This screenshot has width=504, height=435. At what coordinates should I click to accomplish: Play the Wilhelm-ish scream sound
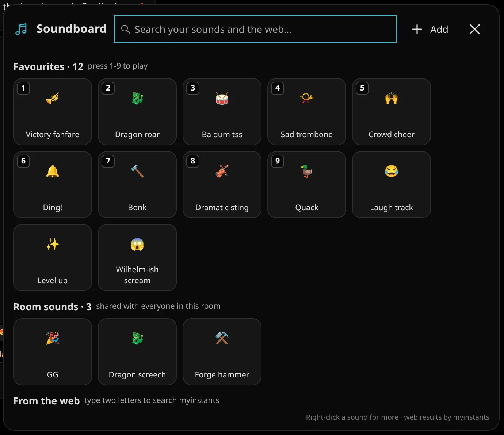pyautogui.click(x=137, y=258)
